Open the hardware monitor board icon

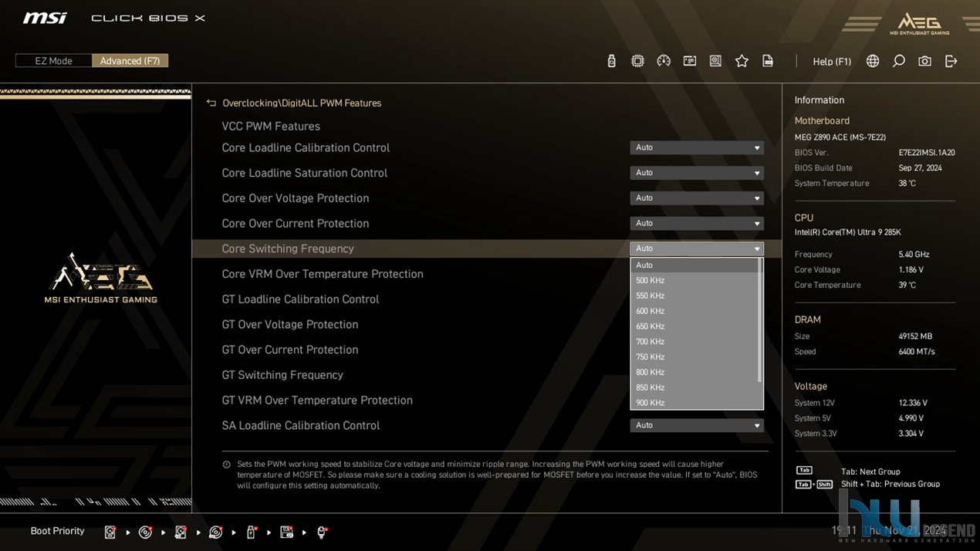coord(715,61)
